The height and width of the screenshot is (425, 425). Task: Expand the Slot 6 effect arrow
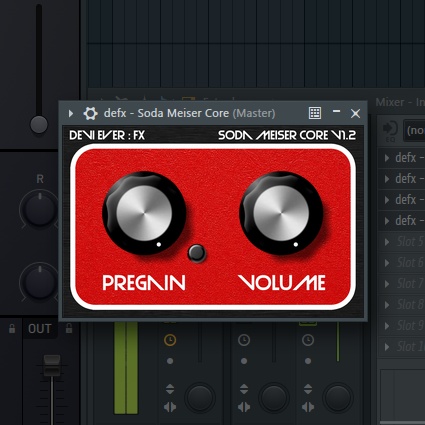(x=387, y=263)
